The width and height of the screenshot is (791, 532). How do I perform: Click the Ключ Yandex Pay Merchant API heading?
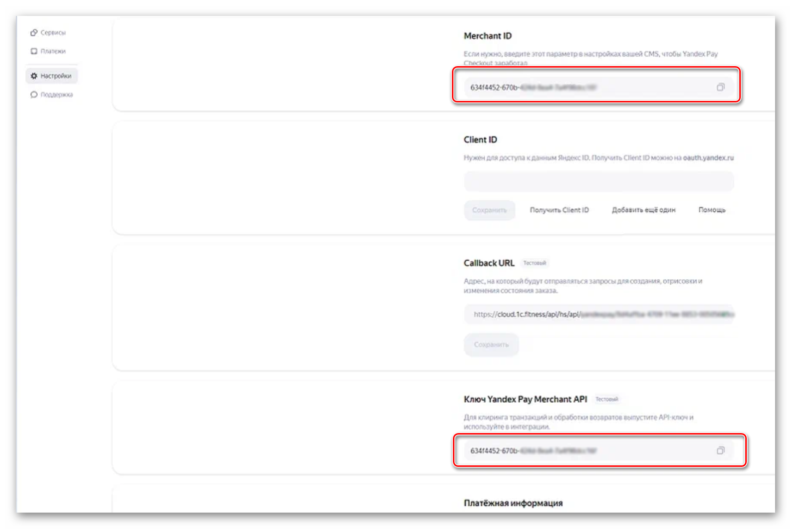click(525, 399)
